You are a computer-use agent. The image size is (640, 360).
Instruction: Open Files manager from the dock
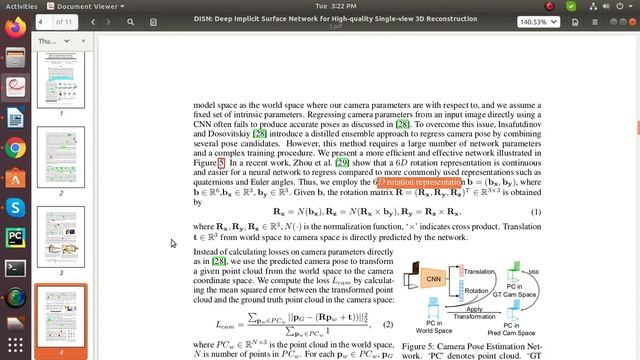click(x=16, y=58)
